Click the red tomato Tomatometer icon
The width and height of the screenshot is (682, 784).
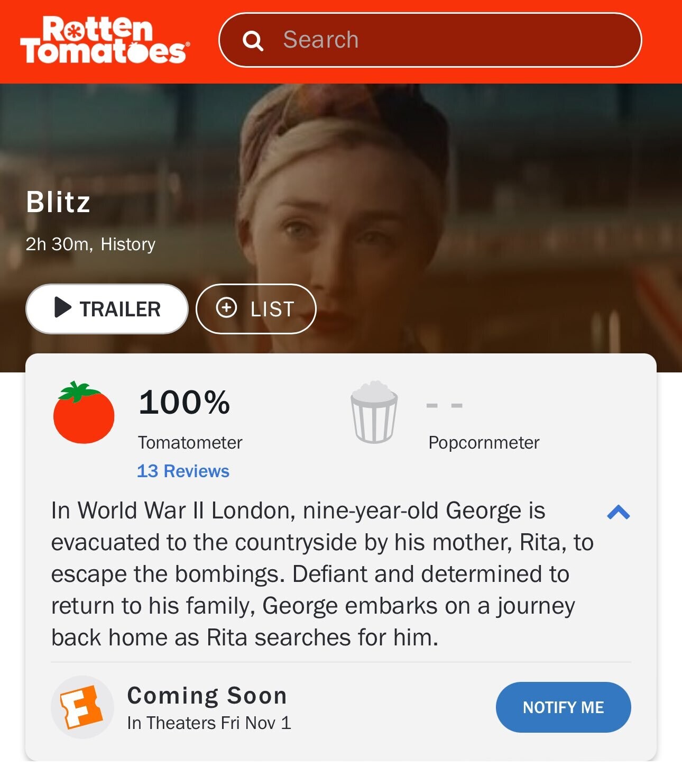(x=84, y=412)
